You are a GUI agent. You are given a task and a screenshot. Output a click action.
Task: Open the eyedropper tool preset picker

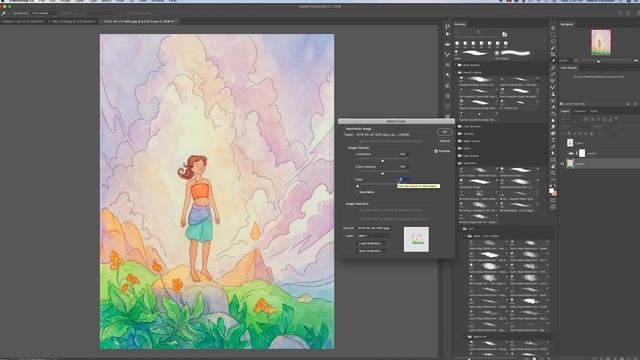tap(5, 13)
